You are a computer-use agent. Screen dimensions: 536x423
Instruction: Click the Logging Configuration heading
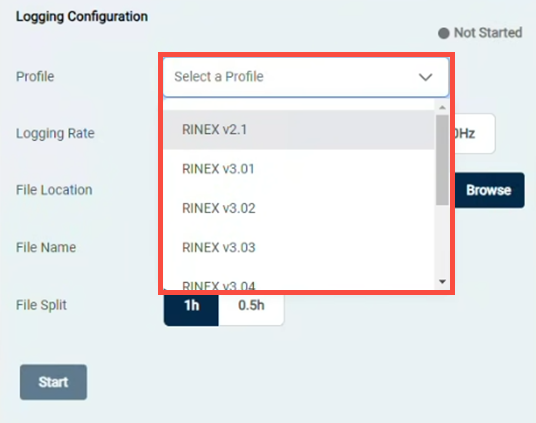(82, 17)
